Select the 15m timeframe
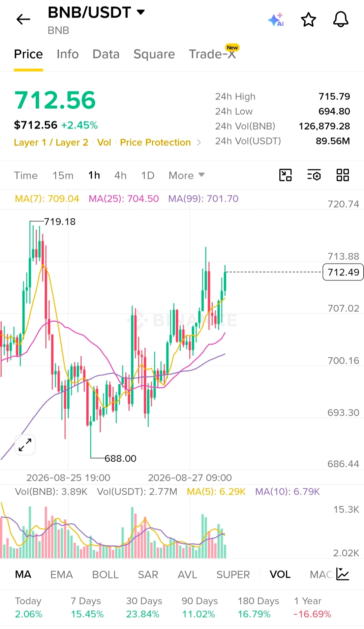Viewport: 364px width, 629px height. click(63, 175)
